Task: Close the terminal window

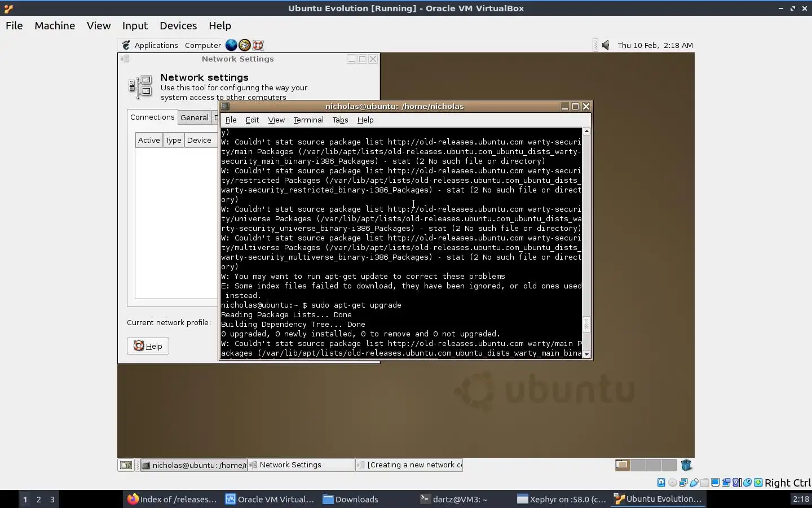Action: point(586,106)
